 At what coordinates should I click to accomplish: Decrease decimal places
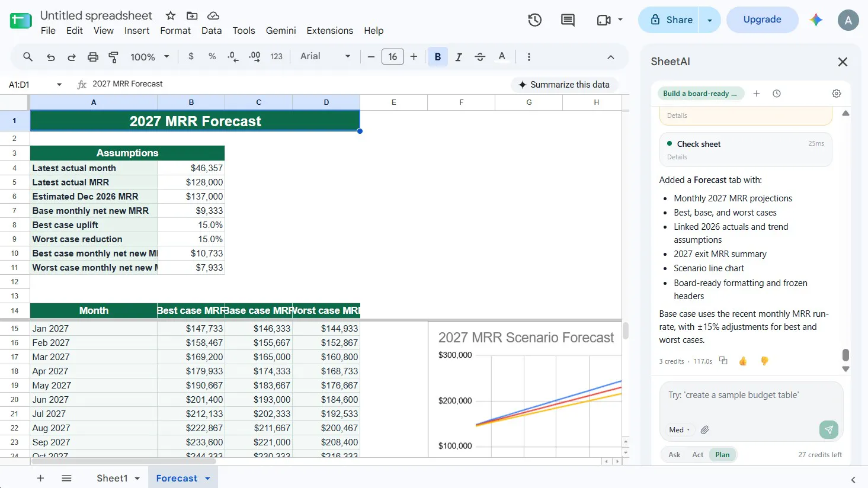pyautogui.click(x=233, y=56)
